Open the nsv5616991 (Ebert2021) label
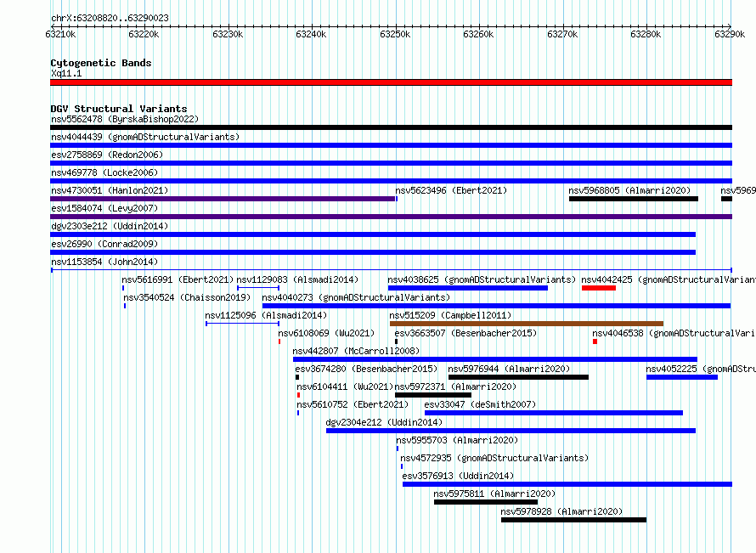Screen dimensions: 756x553 (178, 279)
